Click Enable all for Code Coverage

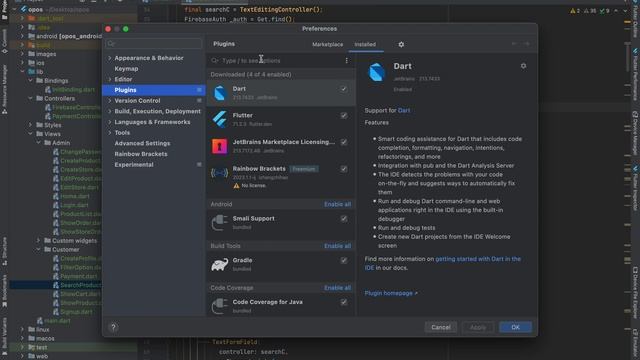click(337, 288)
